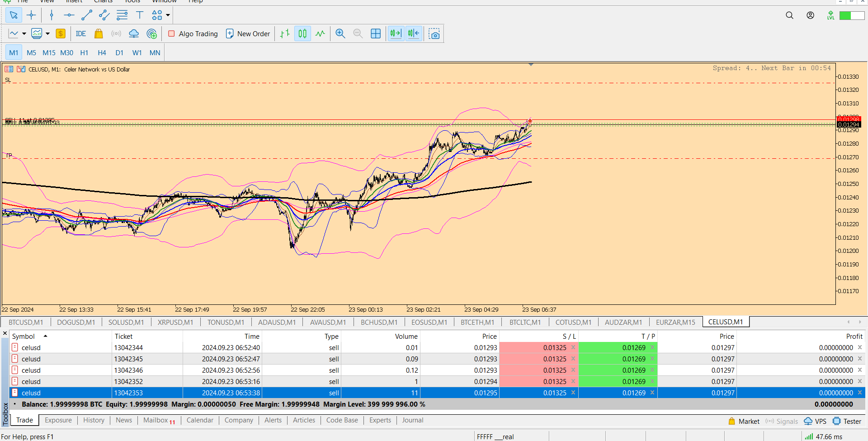Select the H4 timeframe button
868x441 pixels.
pyautogui.click(x=102, y=53)
